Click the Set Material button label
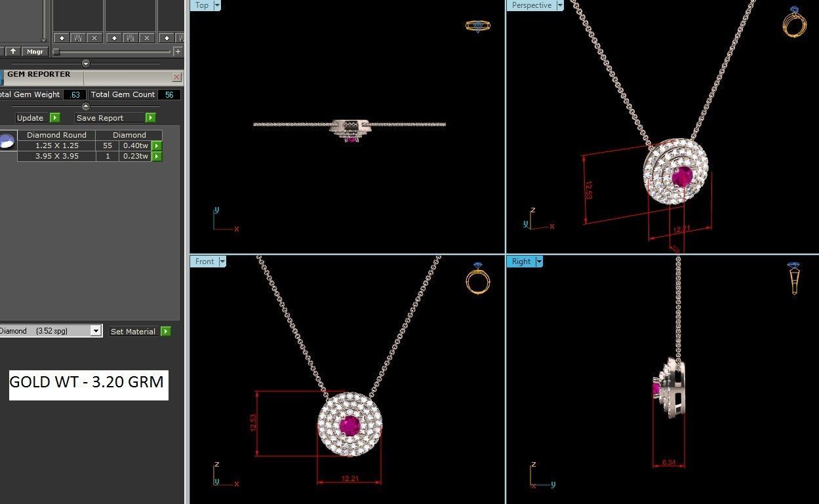This screenshot has width=819, height=504. pos(133,332)
